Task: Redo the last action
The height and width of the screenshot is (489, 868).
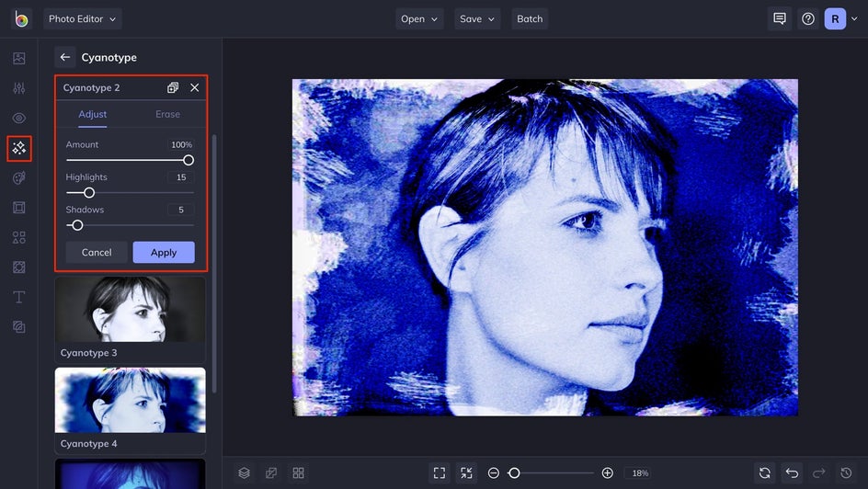Action: coord(818,473)
